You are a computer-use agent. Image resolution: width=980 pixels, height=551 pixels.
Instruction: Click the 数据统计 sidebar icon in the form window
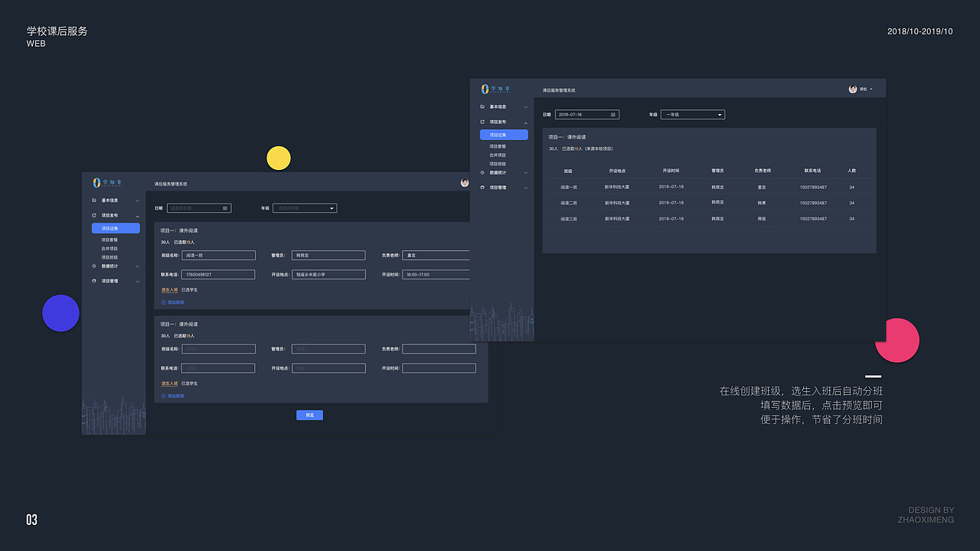tap(93, 266)
